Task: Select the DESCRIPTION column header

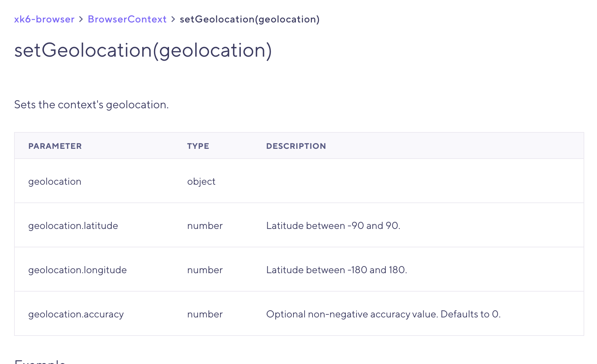Action: pos(296,146)
